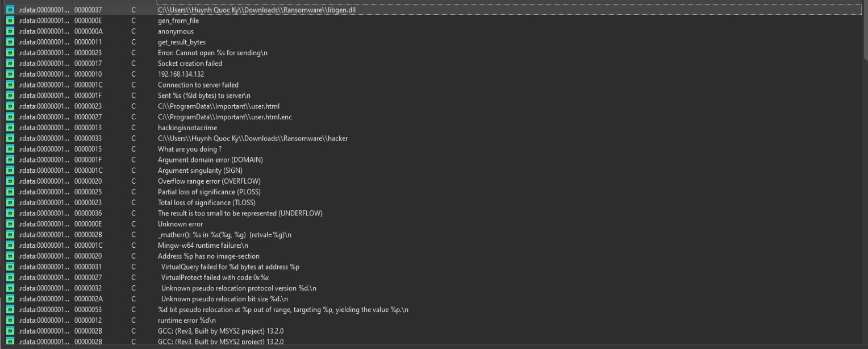868x349 pixels.
Task: Click the vertical scrollbar on the right edge
Action: coord(865,28)
